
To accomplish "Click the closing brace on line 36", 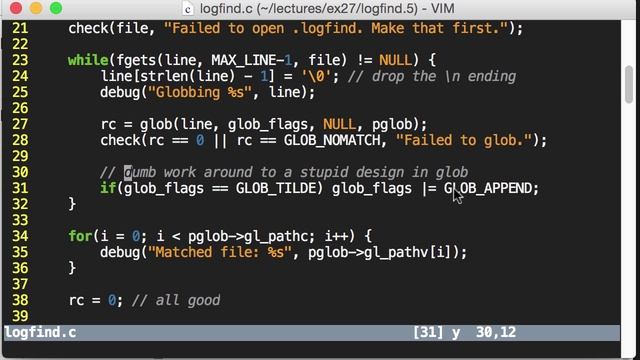I will [72, 268].
